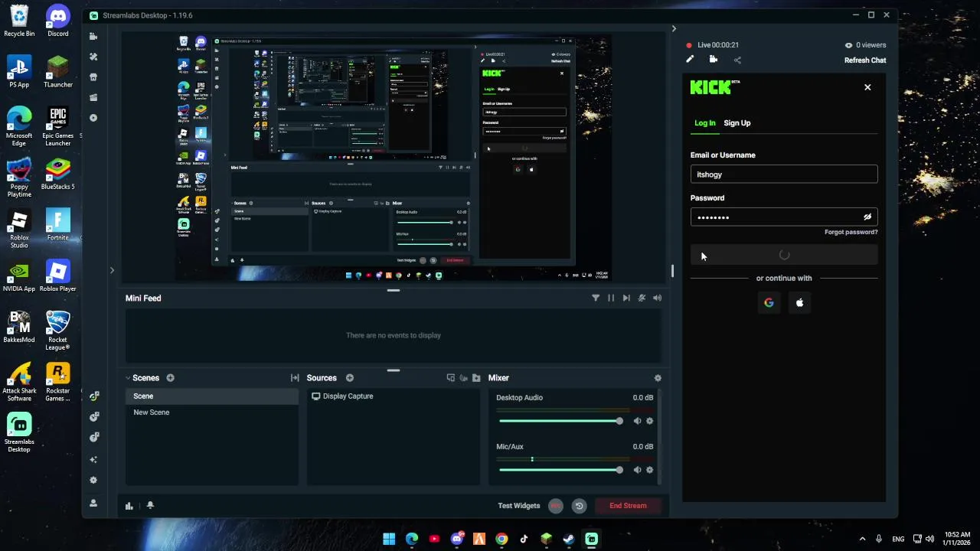This screenshot has height=551, width=980.
Task: Mute Mic/Aux speaker icon
Action: pos(637,470)
